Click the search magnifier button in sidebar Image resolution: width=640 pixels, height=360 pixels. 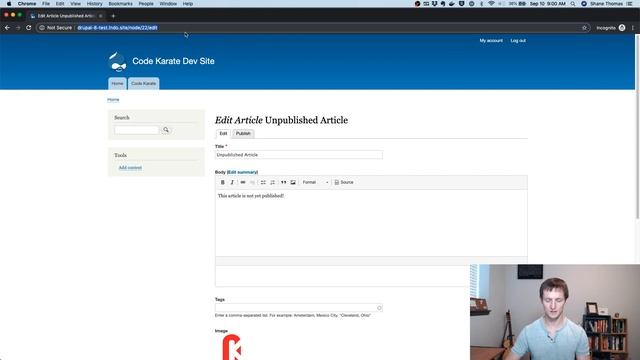[x=166, y=130]
